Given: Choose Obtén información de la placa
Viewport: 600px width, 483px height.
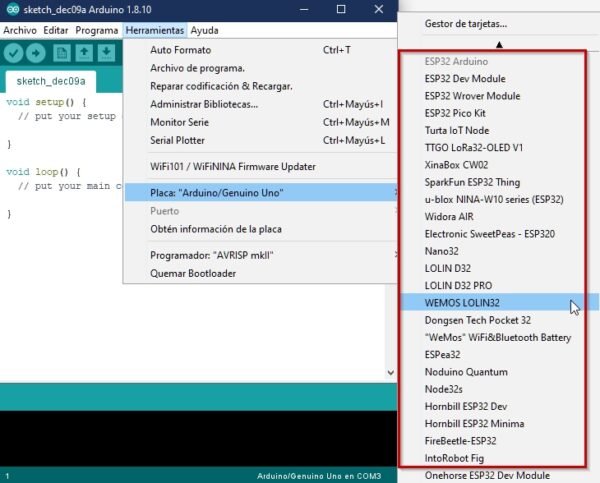Looking at the screenshot, I should (260, 229).
